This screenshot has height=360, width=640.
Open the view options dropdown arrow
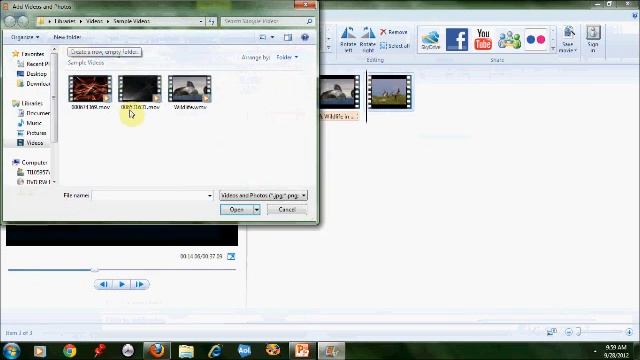[273, 37]
